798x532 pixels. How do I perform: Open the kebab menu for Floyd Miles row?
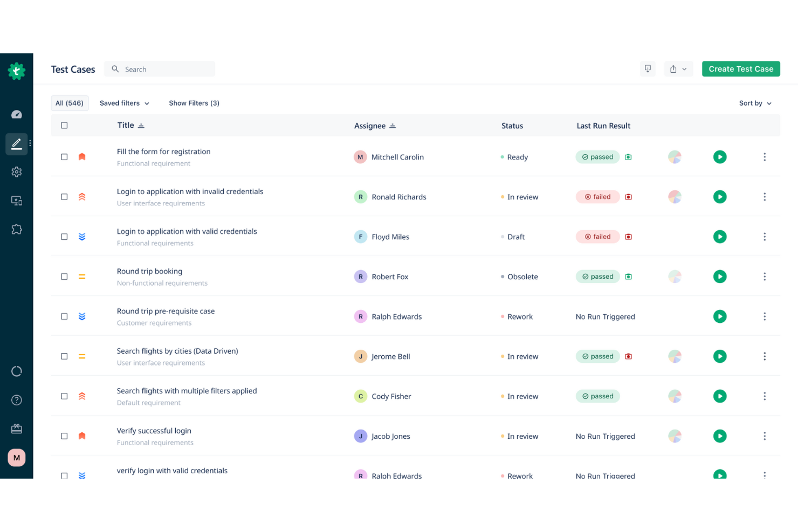(x=765, y=237)
